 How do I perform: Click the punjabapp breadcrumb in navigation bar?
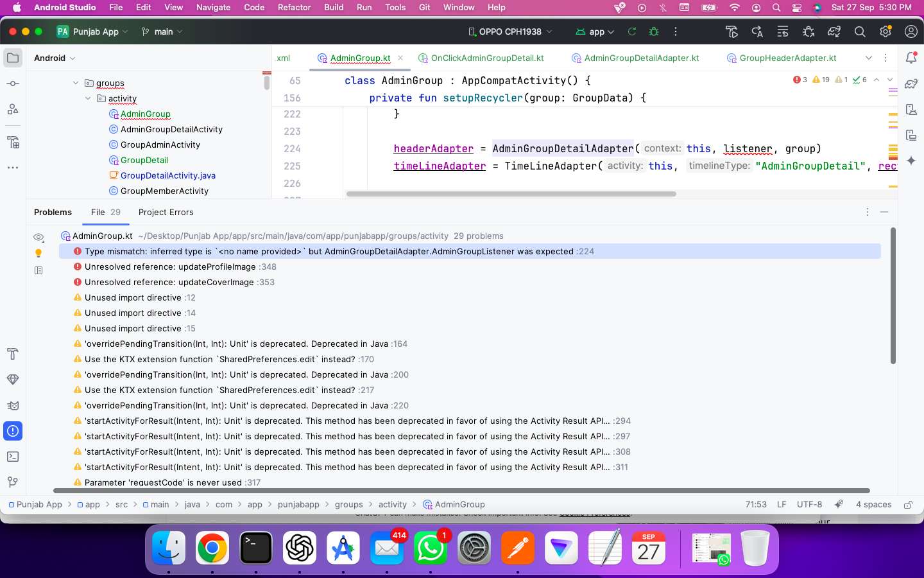point(298,505)
